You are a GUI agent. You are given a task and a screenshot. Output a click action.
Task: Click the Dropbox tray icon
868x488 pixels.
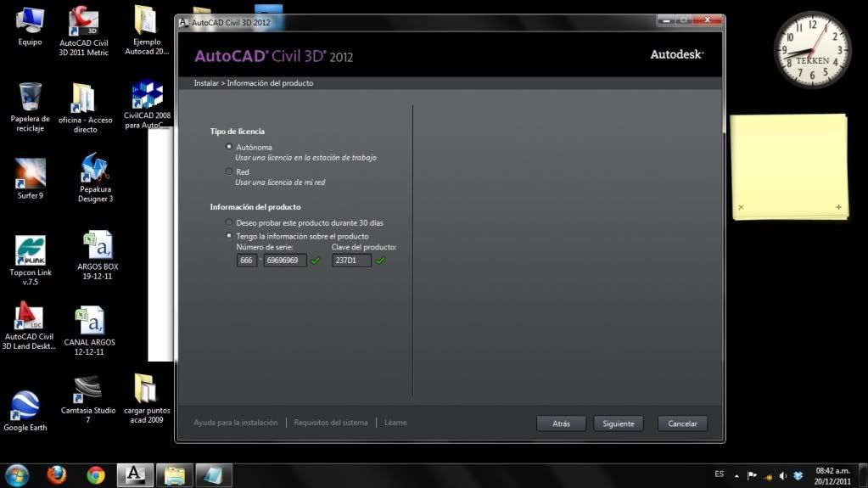(x=798, y=476)
